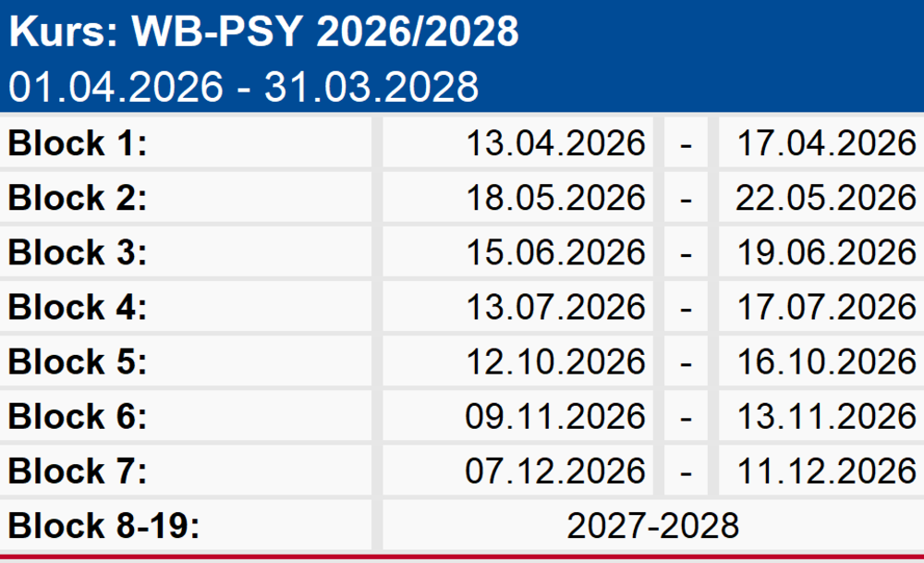Click the Block 1 label

[x=78, y=143]
